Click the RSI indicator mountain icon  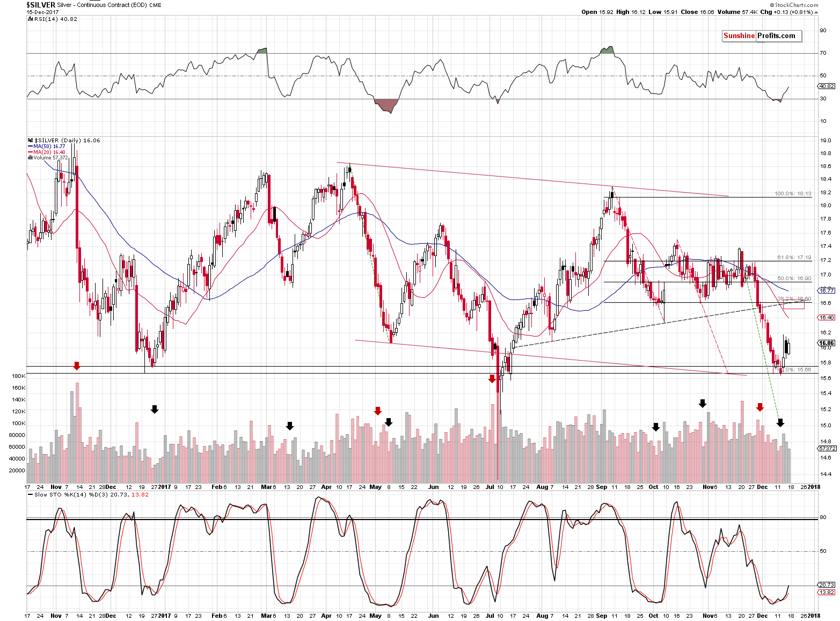tap(30, 19)
